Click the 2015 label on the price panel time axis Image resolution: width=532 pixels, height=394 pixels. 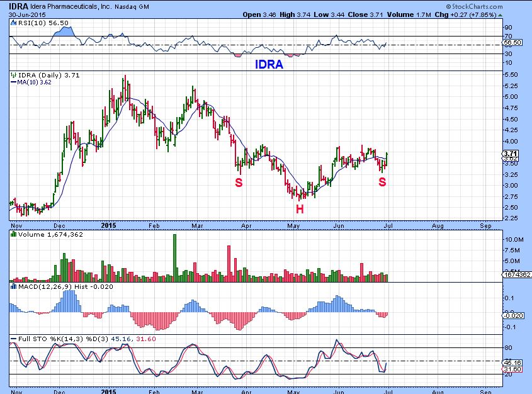coord(108,225)
